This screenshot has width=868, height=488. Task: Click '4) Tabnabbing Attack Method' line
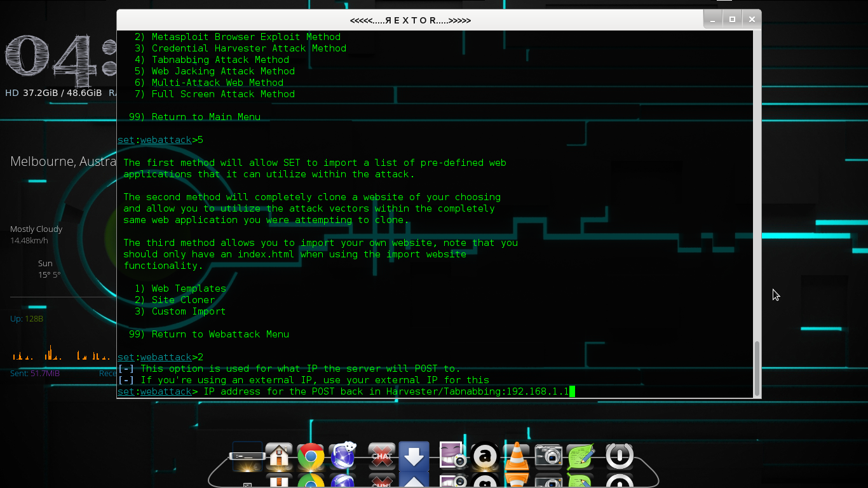(212, 60)
